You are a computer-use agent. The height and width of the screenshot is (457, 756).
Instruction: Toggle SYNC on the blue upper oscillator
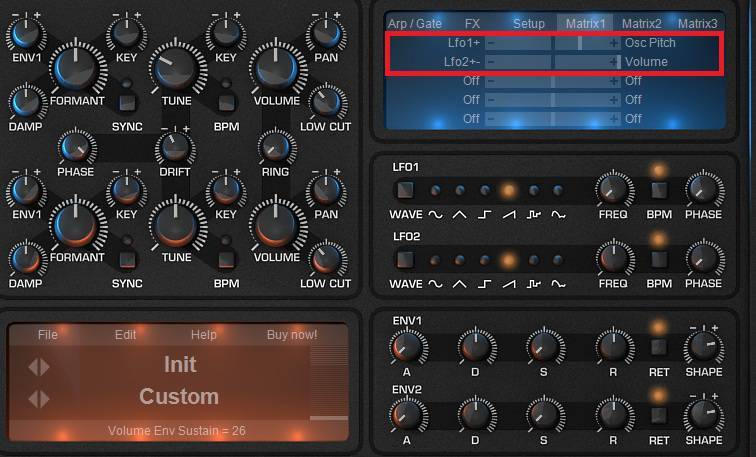click(x=127, y=103)
